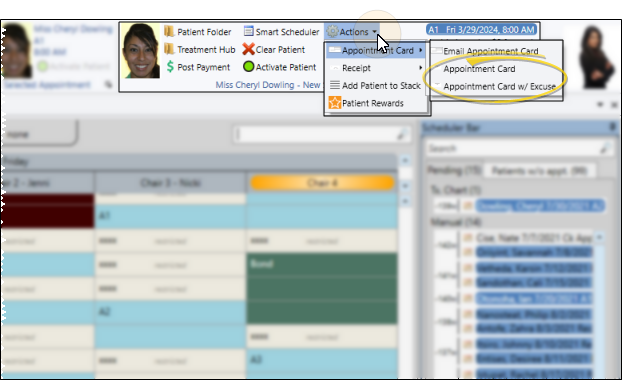Select the orange Chair 4 column header
623x380 pixels.
322,183
